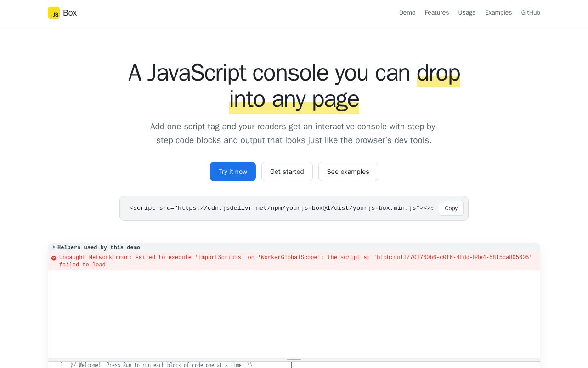Click the script src code snippet text
Image resolution: width=588 pixels, height=368 pixels.
[281, 208]
